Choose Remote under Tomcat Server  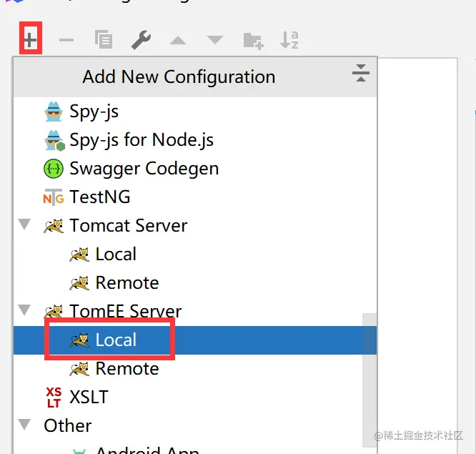(x=195, y=282)
